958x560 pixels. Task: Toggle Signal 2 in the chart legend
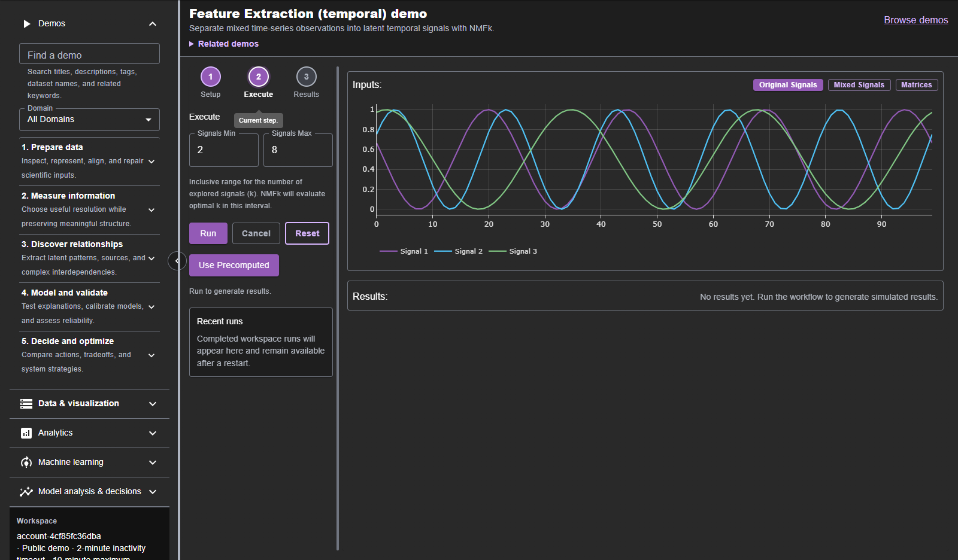point(458,251)
